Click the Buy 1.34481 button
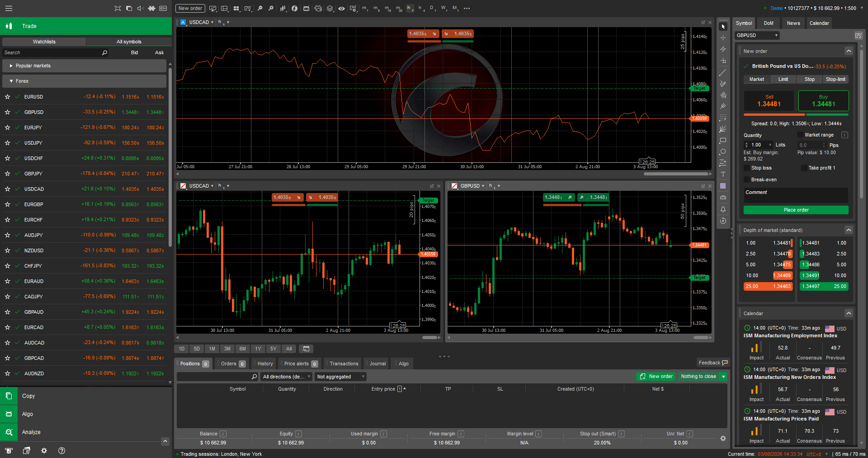The width and height of the screenshot is (868, 458). pyautogui.click(x=823, y=101)
